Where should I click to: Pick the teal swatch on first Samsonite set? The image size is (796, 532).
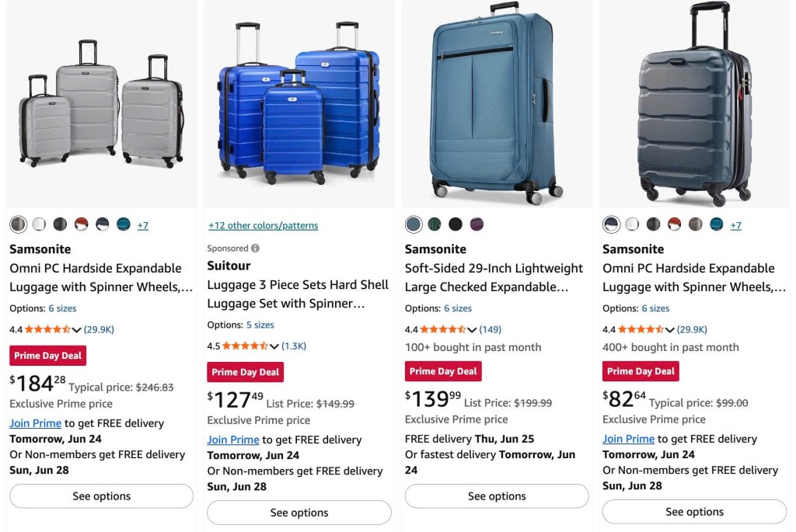[124, 224]
